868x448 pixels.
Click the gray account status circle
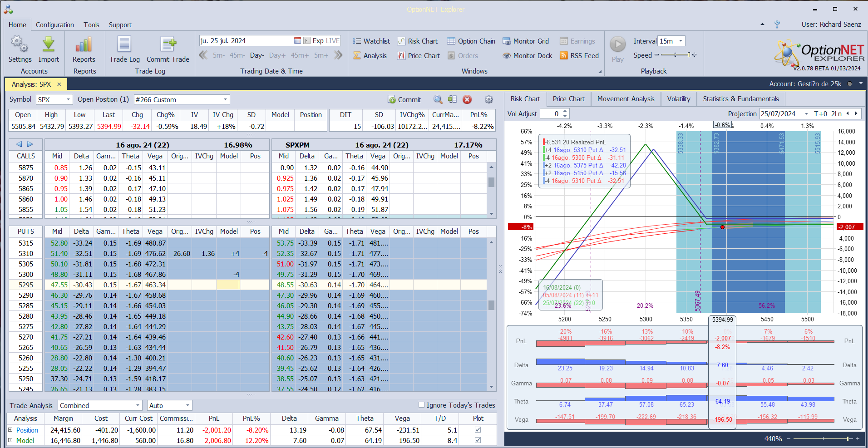[849, 84]
